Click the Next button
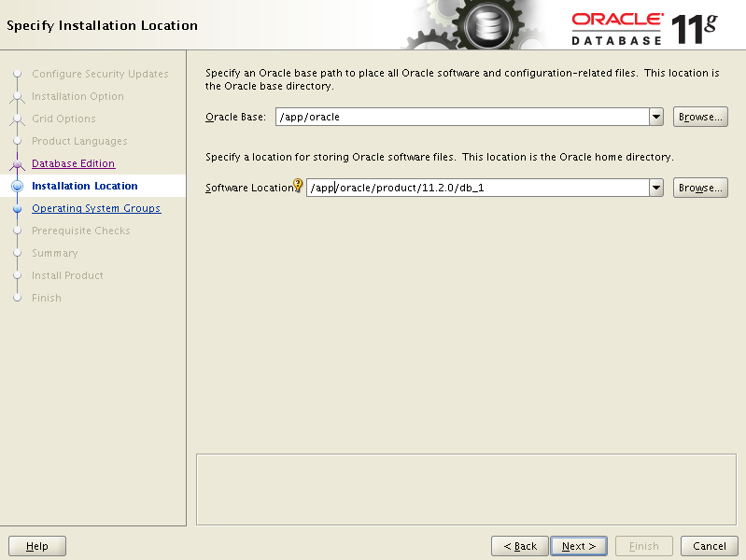Viewport: 746px width, 560px height. pyautogui.click(x=579, y=546)
